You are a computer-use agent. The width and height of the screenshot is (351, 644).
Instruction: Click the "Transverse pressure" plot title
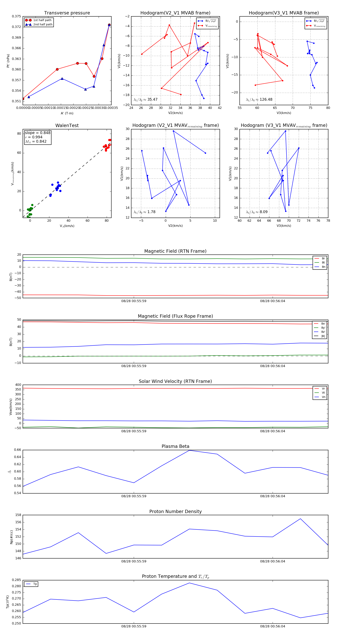click(67, 13)
